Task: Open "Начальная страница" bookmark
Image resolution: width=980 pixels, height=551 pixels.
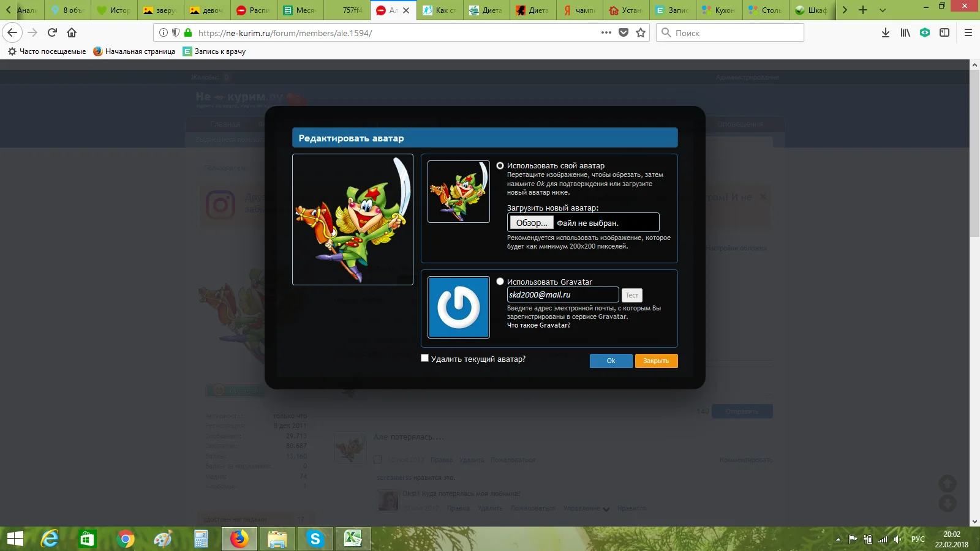Action: (x=134, y=51)
